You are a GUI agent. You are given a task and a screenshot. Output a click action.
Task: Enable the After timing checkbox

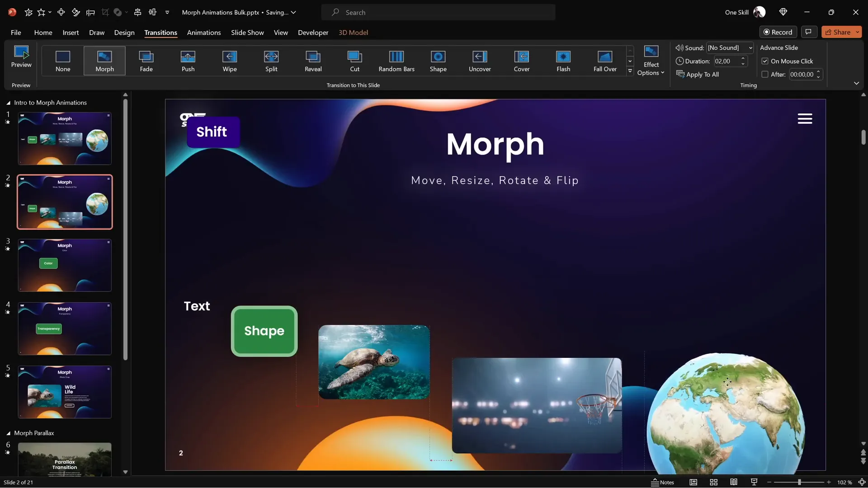765,75
